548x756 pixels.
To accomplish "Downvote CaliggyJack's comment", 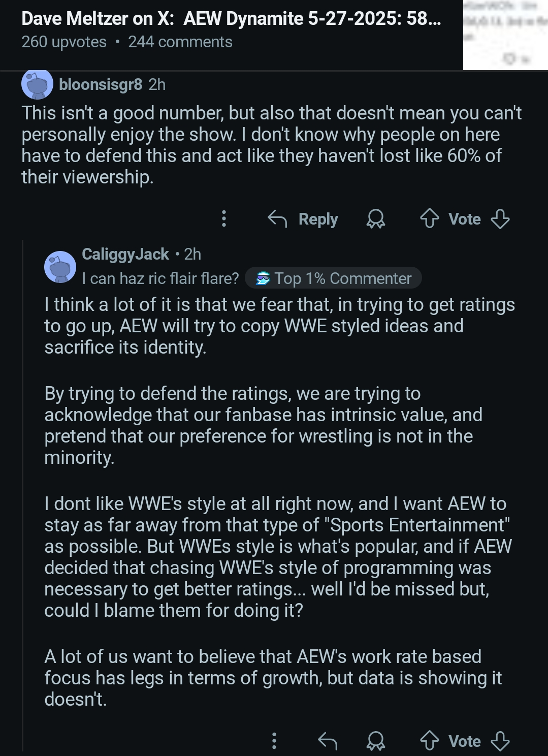I will pos(500,741).
